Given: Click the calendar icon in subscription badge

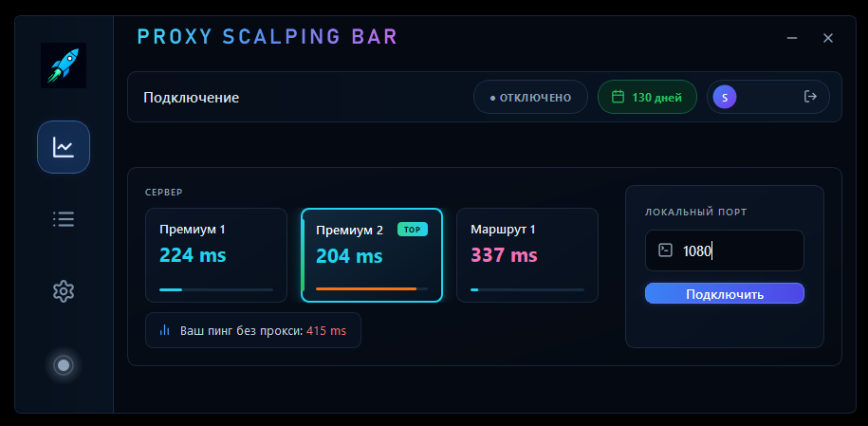Looking at the screenshot, I should [x=618, y=97].
